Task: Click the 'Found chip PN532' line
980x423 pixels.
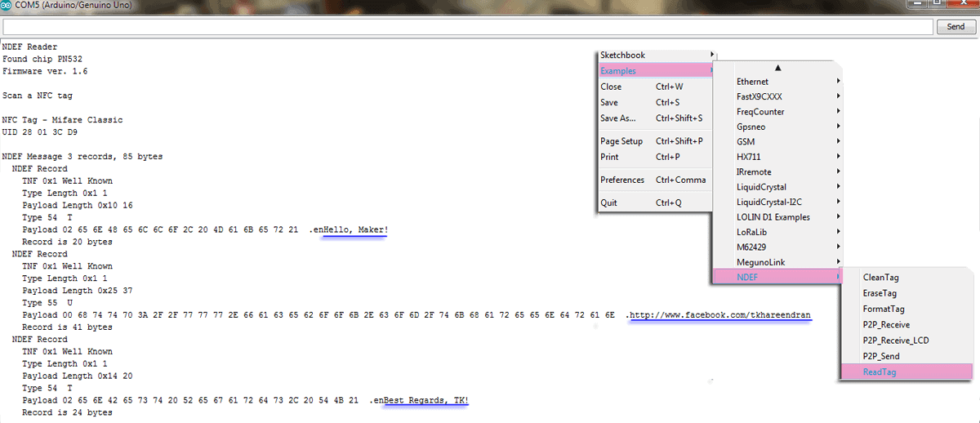Action: [42, 60]
